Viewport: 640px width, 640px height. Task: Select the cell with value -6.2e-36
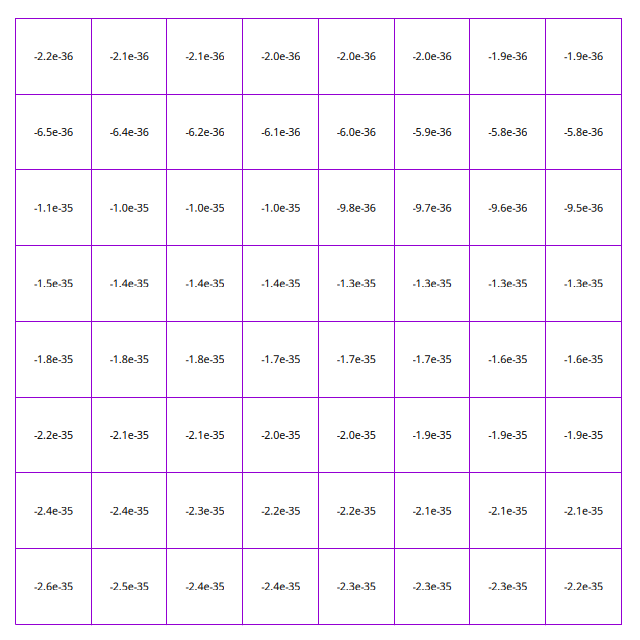[x=205, y=133]
